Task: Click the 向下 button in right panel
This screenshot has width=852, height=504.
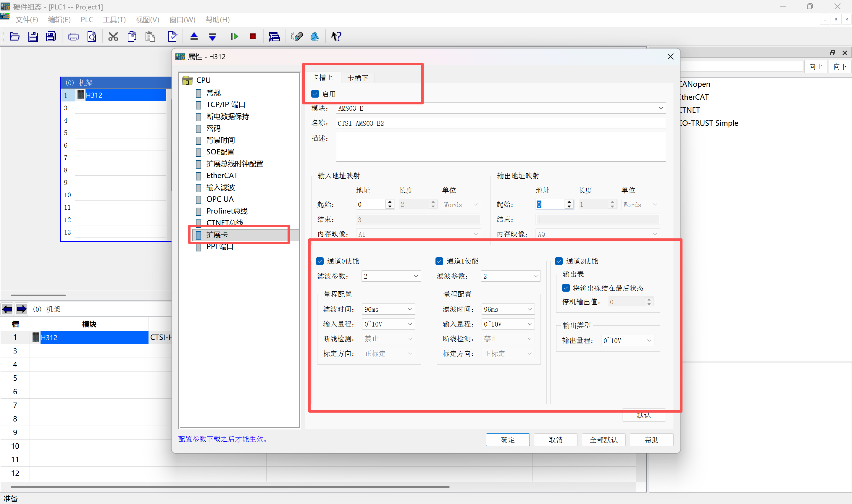Action: click(840, 67)
